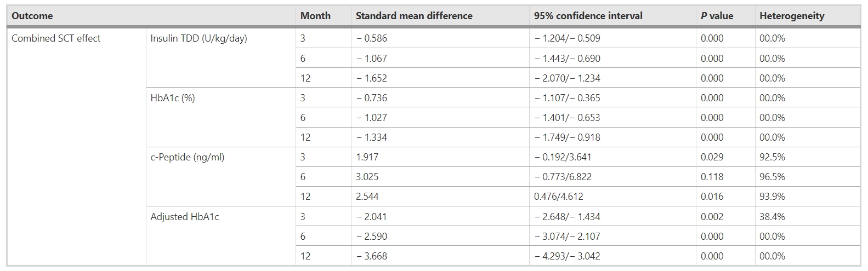The height and width of the screenshot is (271, 868).
Task: Select the Insulin TDD (U/kg/day) cell
Action: 198,38
